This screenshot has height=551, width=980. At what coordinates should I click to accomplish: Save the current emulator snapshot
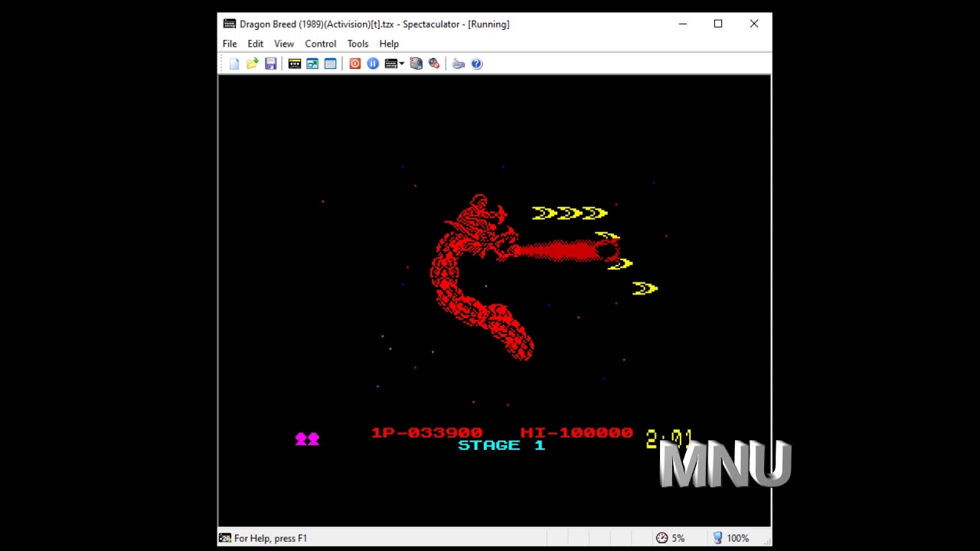270,63
